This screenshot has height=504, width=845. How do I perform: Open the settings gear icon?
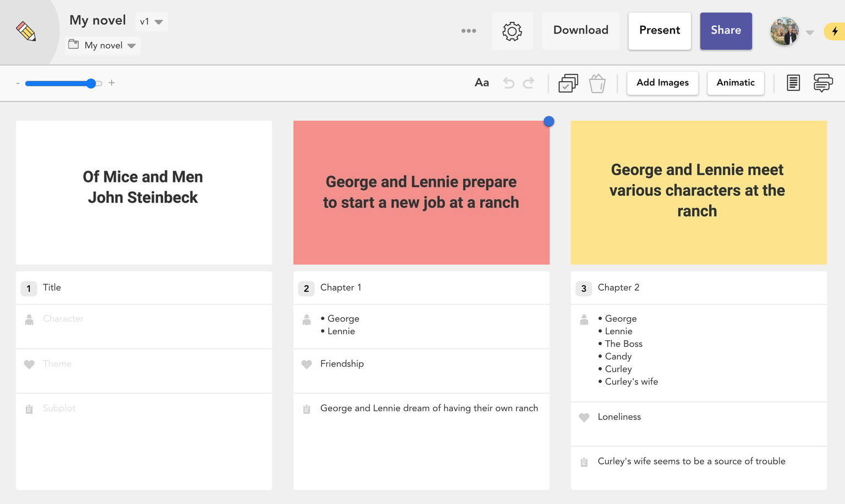(512, 31)
